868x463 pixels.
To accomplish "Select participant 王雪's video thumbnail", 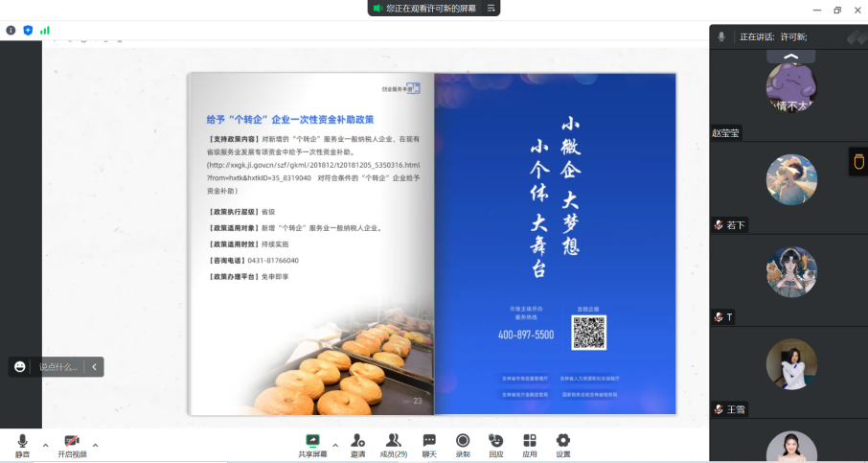I will (x=791, y=364).
